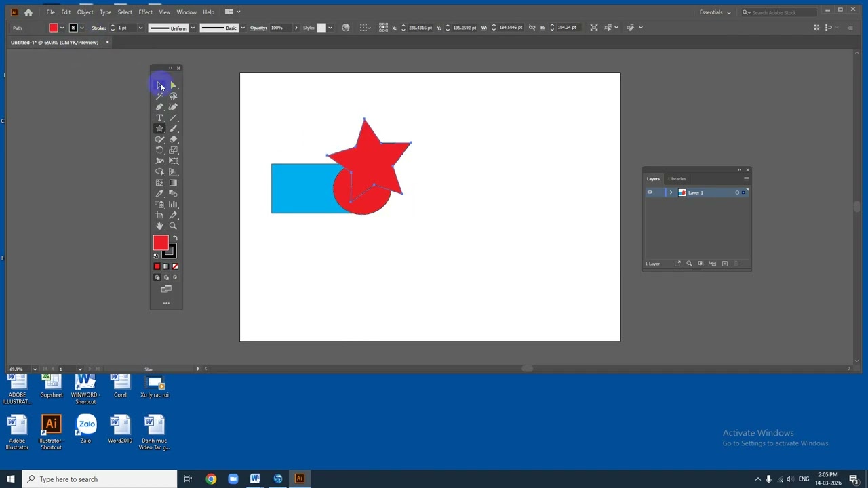Click the Style swatch in control bar
The width and height of the screenshot is (868, 488).
click(321, 28)
